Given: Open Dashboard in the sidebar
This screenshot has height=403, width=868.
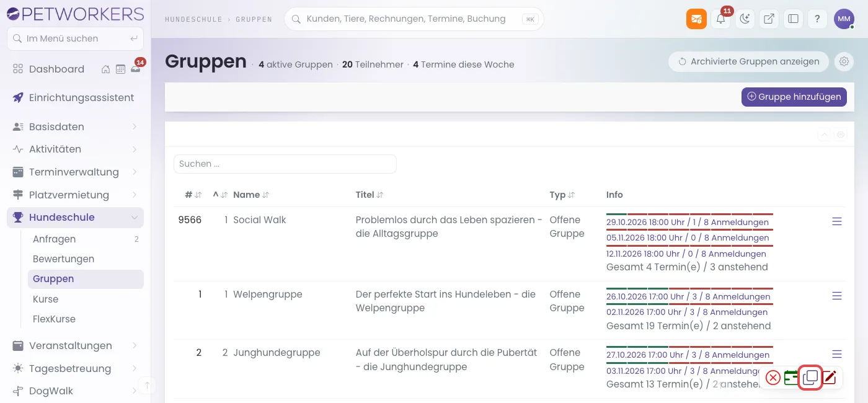Looking at the screenshot, I should coord(56,69).
